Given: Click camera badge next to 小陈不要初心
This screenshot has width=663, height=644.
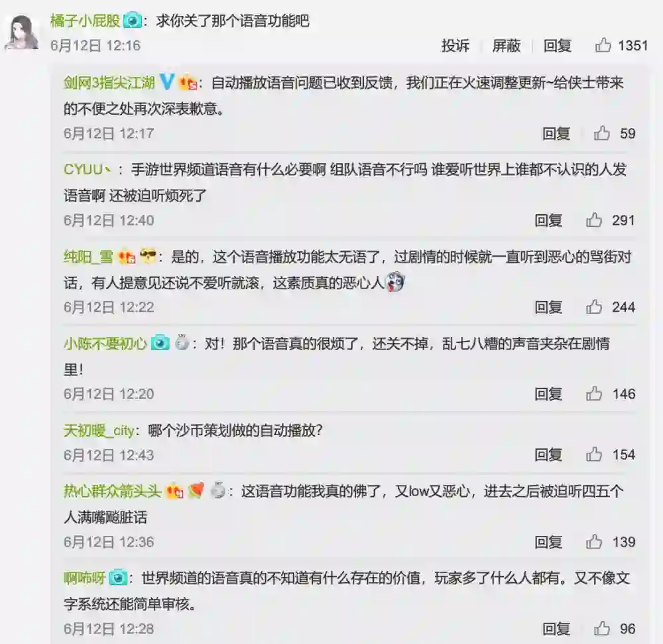Looking at the screenshot, I should coord(160,343).
